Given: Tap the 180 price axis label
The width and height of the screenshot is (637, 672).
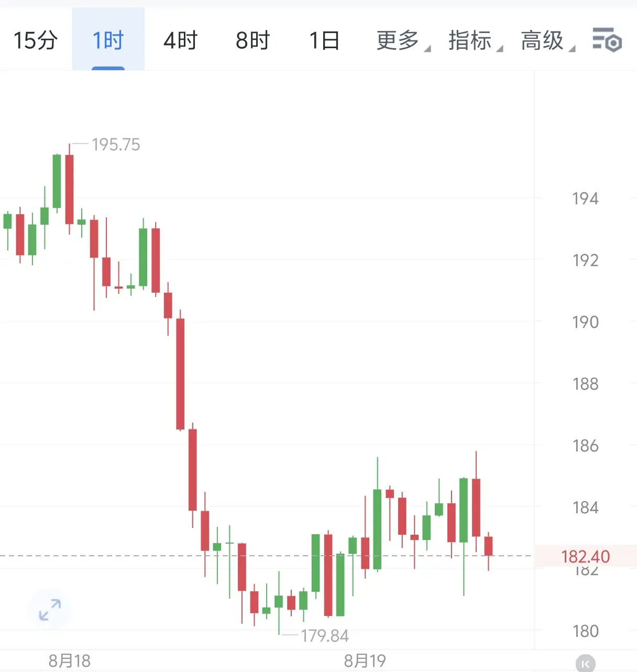Looking at the screenshot, I should click(585, 631).
